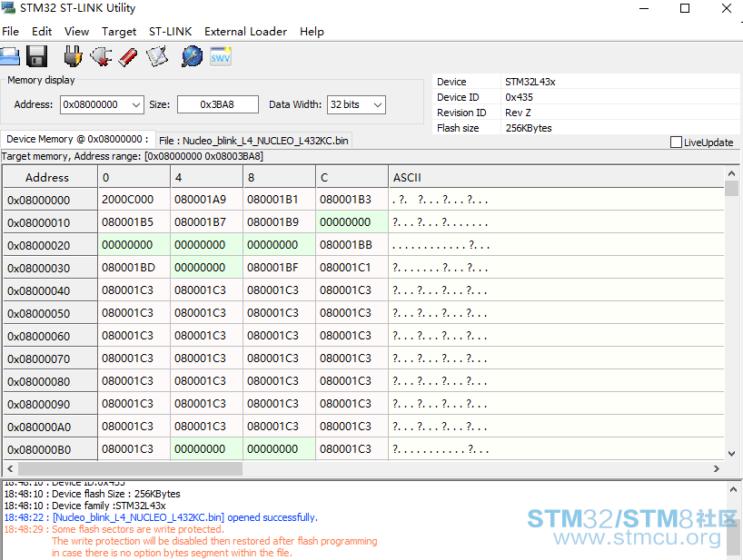Click Revision ID value Rev Z
The height and width of the screenshot is (560, 743).
click(x=518, y=113)
